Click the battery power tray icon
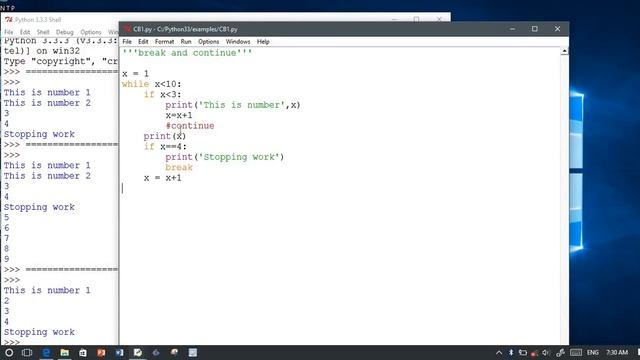 [x=522, y=352]
